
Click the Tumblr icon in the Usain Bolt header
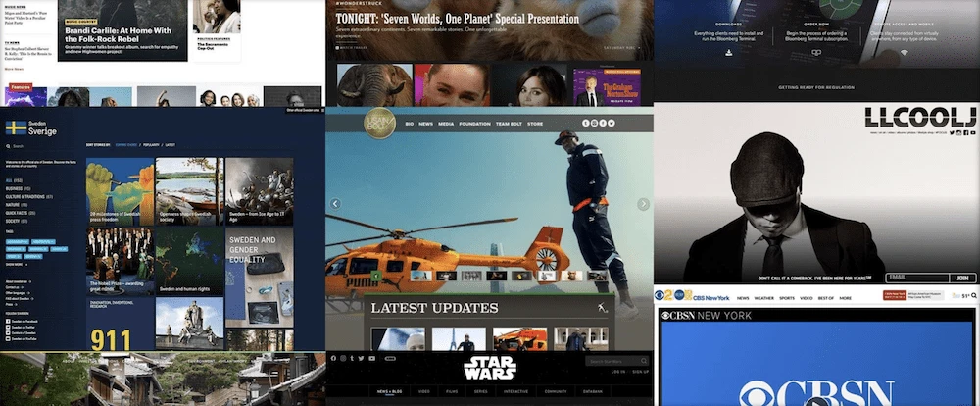(x=586, y=124)
